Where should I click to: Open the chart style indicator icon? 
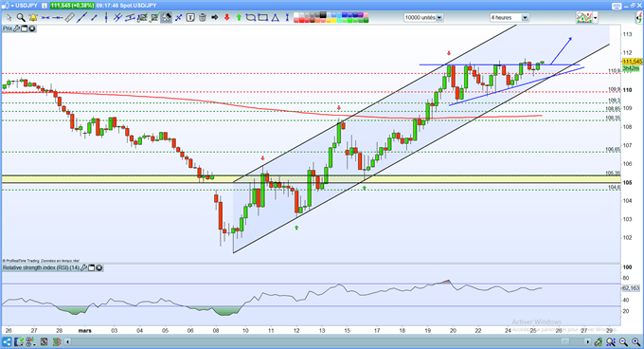coord(584,17)
